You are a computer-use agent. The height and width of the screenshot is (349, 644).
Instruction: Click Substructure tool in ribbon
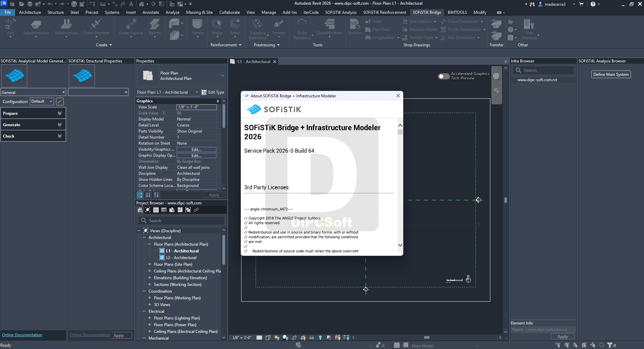tap(66, 28)
